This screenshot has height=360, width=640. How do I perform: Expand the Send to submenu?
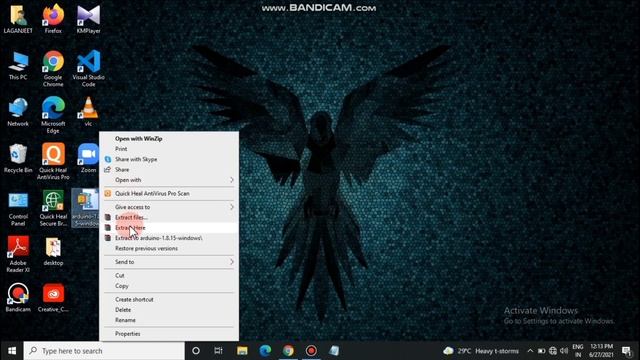pos(169,262)
